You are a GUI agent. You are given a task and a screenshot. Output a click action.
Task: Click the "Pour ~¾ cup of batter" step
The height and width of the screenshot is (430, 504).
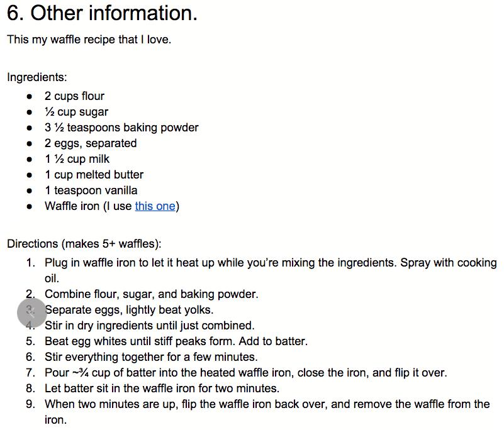coord(245,373)
